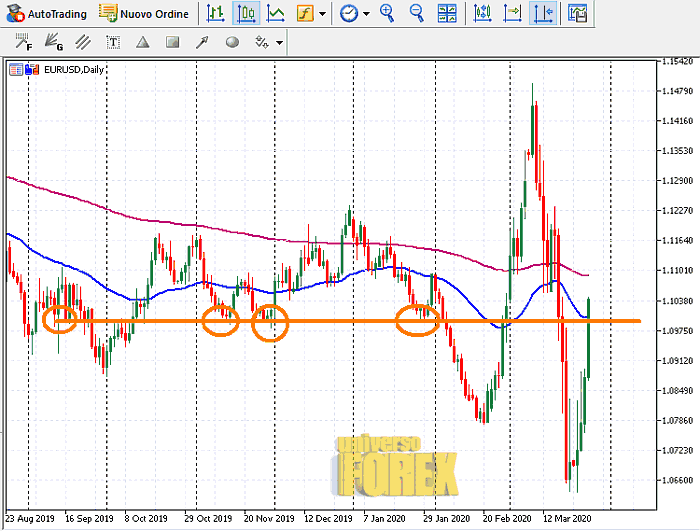This screenshot has height=531, width=700.
Task: Zoom out of the chart
Action: click(x=417, y=14)
